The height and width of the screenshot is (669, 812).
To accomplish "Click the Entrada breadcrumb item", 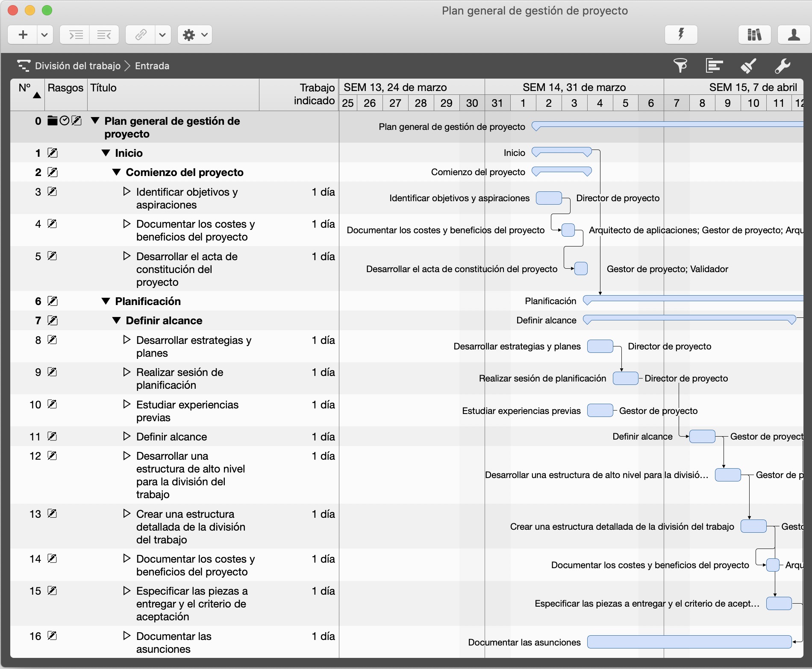I will [152, 66].
